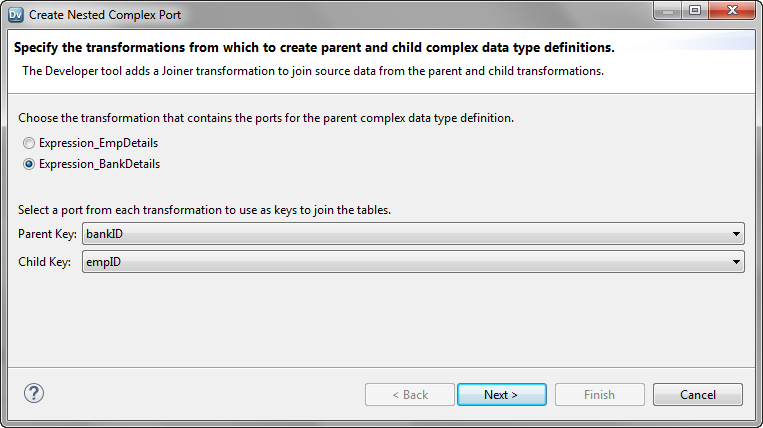This screenshot has height=428, width=763.
Task: Expand the Child Key dropdown arrow
Action: [x=737, y=262]
